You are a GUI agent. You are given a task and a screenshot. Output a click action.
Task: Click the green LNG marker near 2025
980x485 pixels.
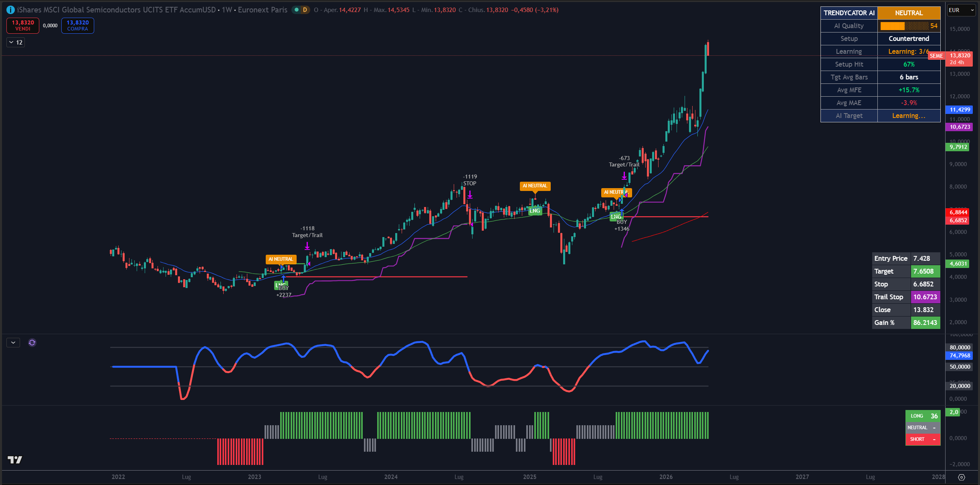pos(535,211)
